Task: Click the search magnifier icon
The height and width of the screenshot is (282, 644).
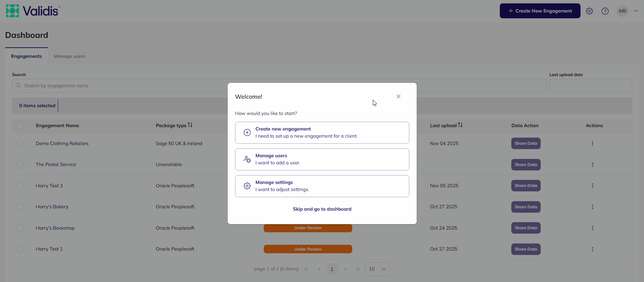Action: (18, 86)
